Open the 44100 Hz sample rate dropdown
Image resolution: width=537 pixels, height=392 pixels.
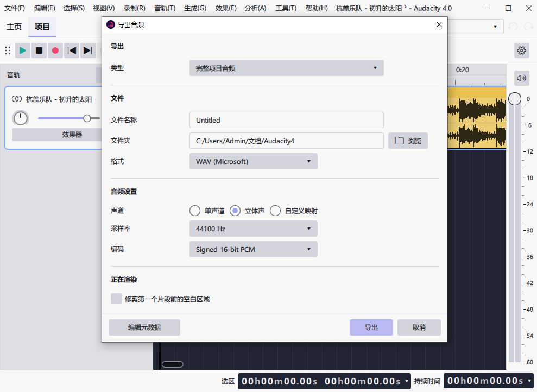[254, 229]
